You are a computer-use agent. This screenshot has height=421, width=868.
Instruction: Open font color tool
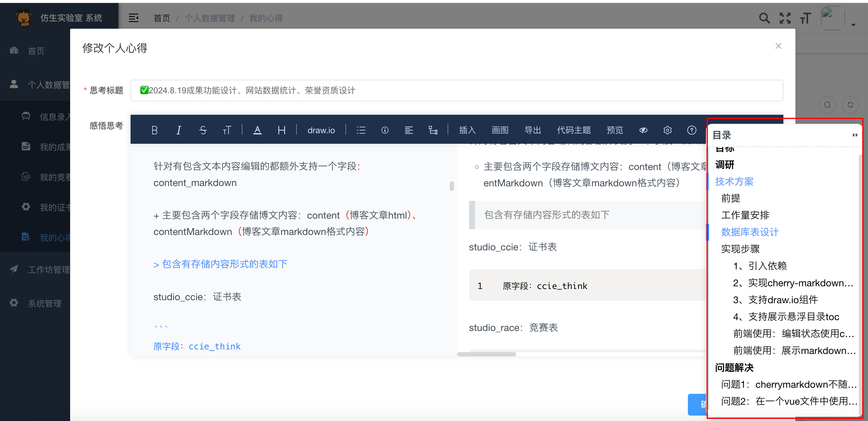click(257, 130)
